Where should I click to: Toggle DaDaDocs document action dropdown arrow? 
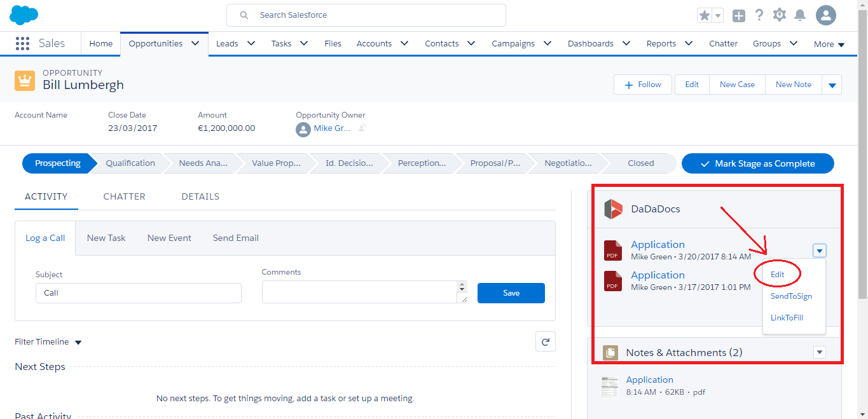click(x=820, y=251)
